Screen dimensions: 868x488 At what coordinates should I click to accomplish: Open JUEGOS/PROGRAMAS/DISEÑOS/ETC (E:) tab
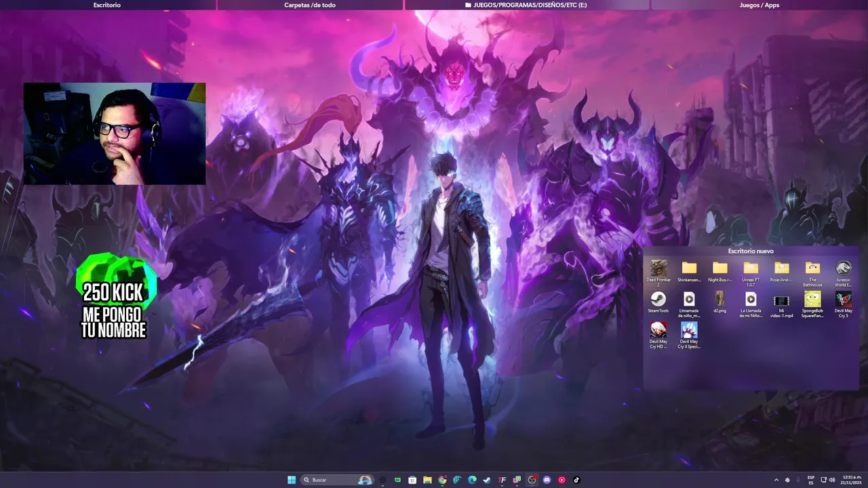tap(526, 5)
